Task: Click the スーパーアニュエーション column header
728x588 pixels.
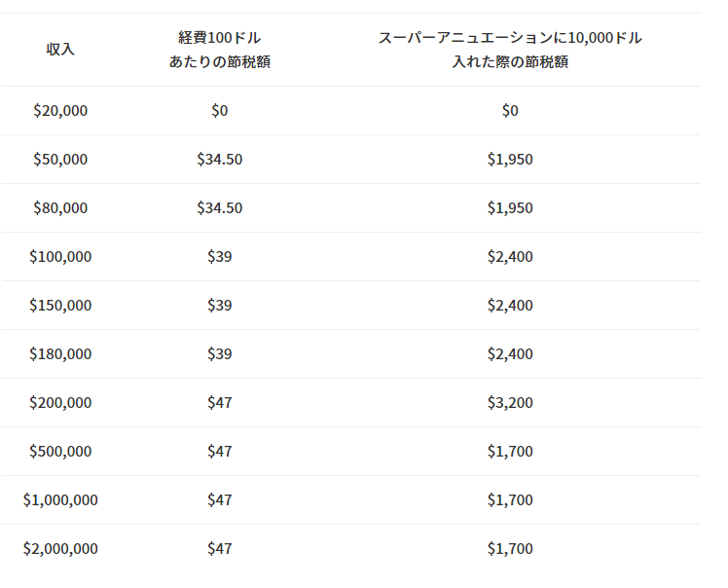Action: coord(510,50)
